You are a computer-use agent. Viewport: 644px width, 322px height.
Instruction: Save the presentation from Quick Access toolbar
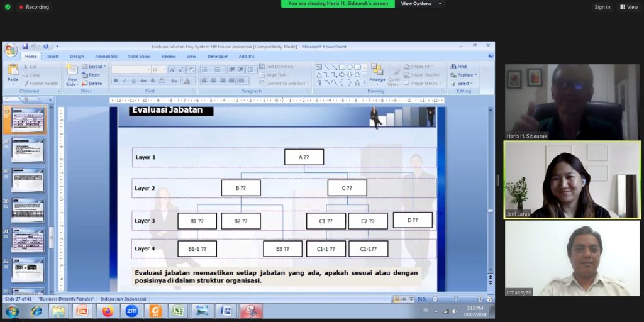(25, 47)
